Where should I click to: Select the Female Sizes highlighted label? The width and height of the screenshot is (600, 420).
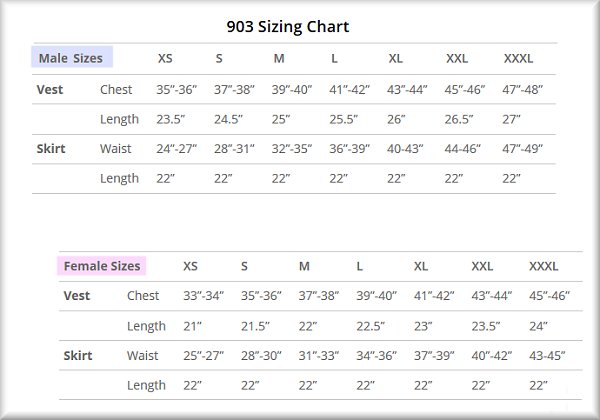tap(102, 266)
